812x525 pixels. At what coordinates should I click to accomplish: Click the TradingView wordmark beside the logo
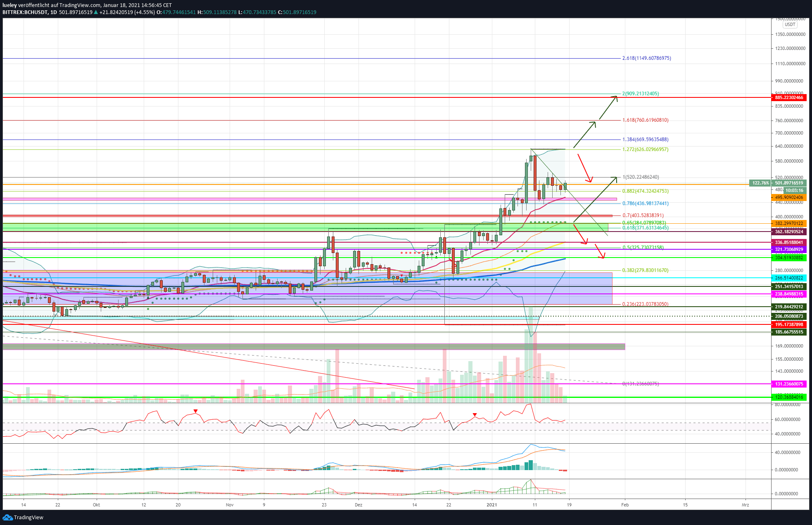pos(28,518)
